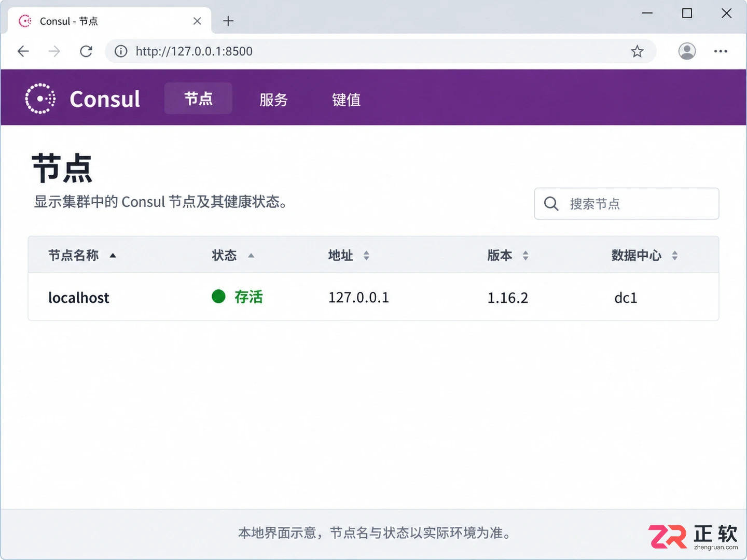Click the green 存活 status dot

point(218,297)
